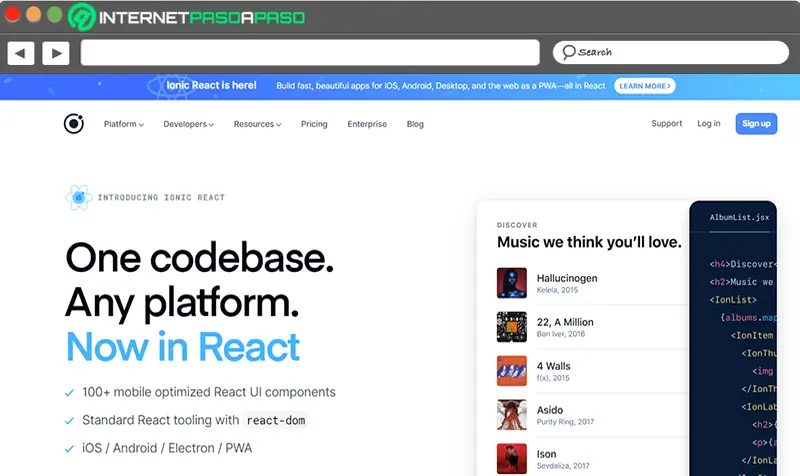
Task: Click the browser forward arrow button
Action: [56, 53]
